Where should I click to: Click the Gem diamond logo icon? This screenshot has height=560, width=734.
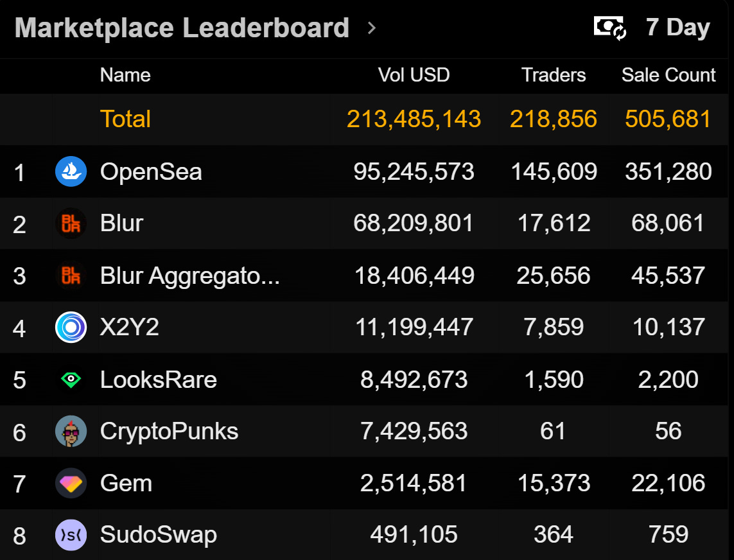[x=71, y=483]
